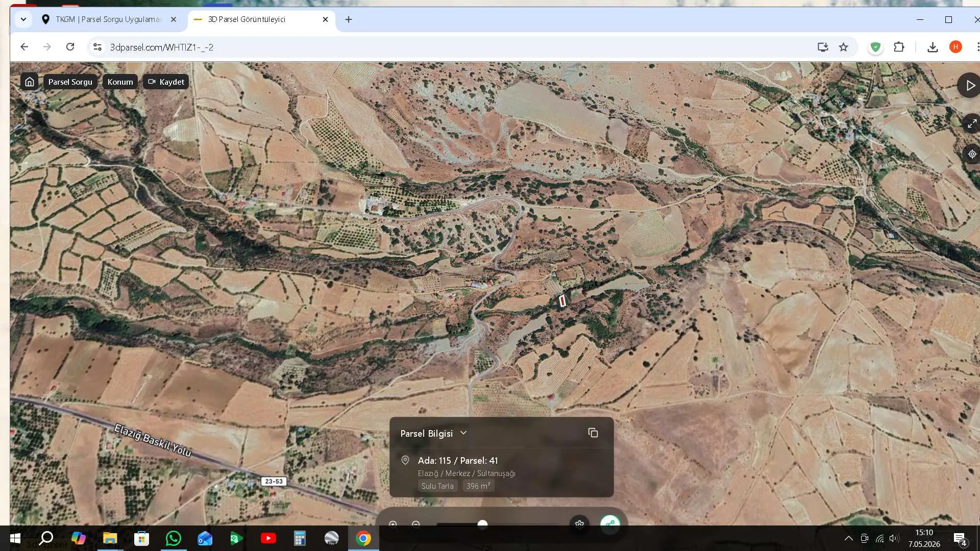Screen dimensions: 980x551
Task: Adjust the zoom slider handle
Action: click(482, 524)
